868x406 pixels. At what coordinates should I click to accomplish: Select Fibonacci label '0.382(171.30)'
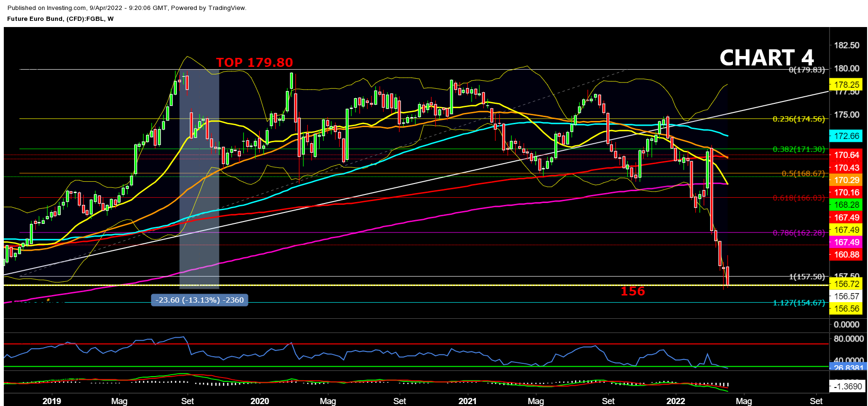click(x=799, y=149)
